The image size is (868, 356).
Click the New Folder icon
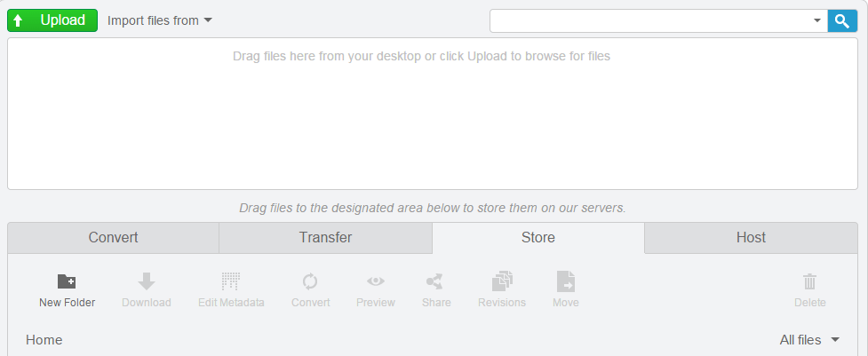point(67,281)
